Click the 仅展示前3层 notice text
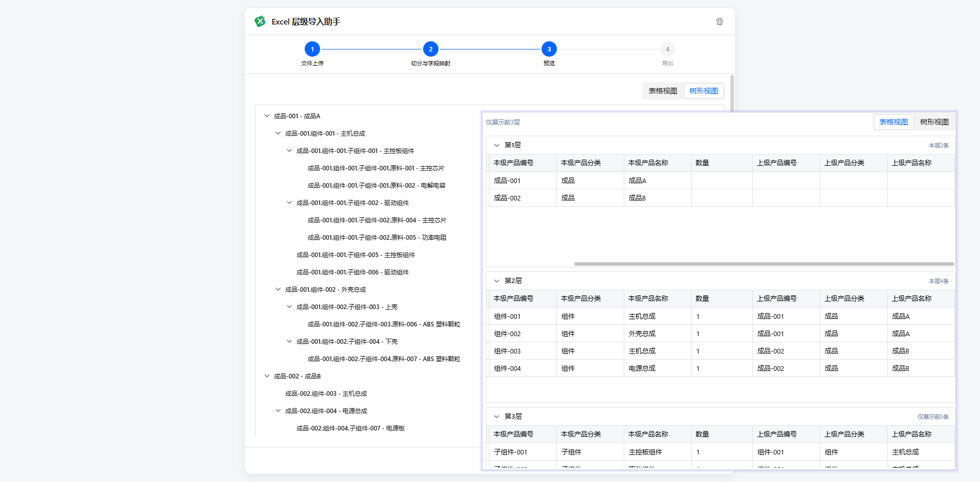The width and height of the screenshot is (980, 482). click(503, 122)
